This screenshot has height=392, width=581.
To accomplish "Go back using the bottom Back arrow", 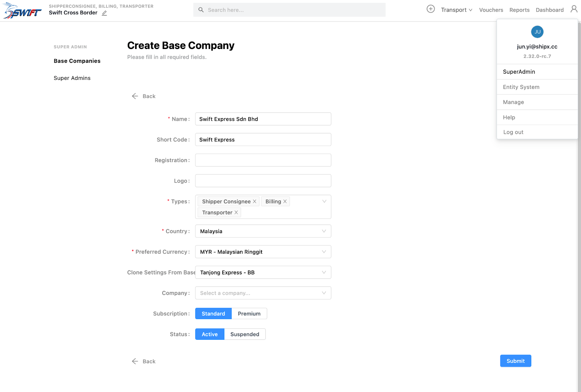I will coord(143,361).
